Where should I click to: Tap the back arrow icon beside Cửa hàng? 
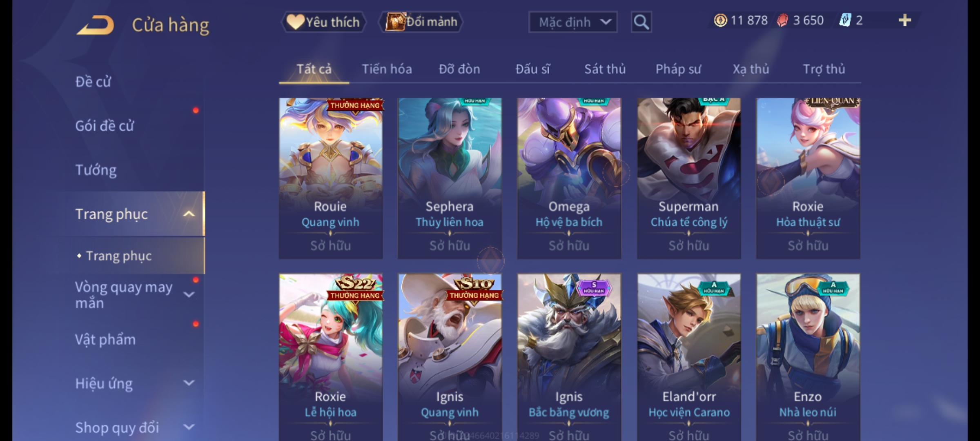click(x=95, y=25)
